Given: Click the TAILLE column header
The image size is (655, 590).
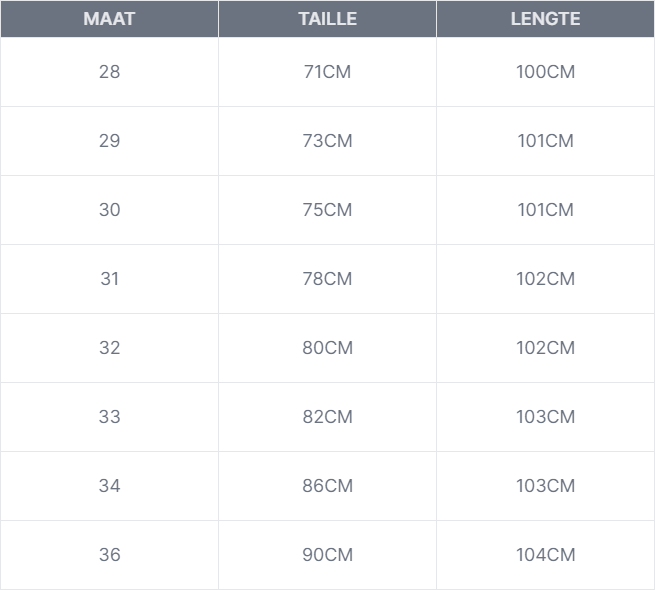Looking at the screenshot, I should pyautogui.click(x=327, y=19).
